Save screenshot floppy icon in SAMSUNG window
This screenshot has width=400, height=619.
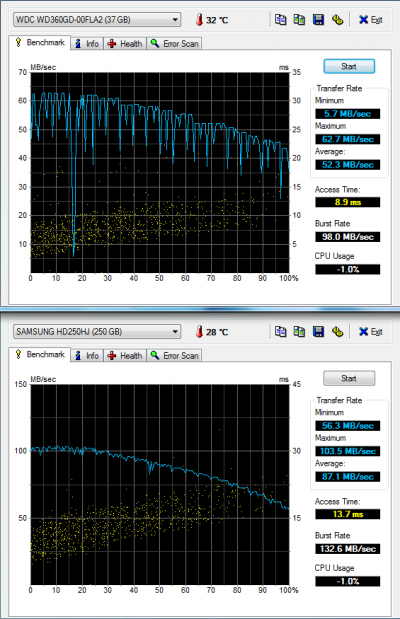click(x=318, y=332)
